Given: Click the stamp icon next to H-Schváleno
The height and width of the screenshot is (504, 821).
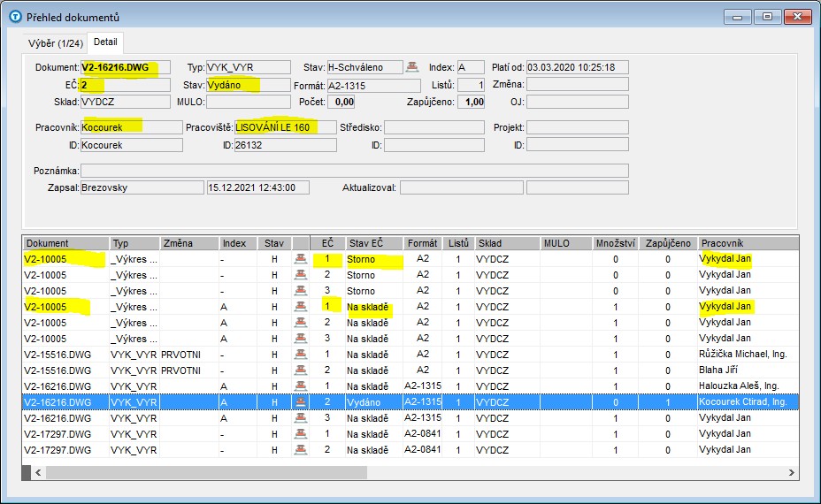Looking at the screenshot, I should click(412, 67).
